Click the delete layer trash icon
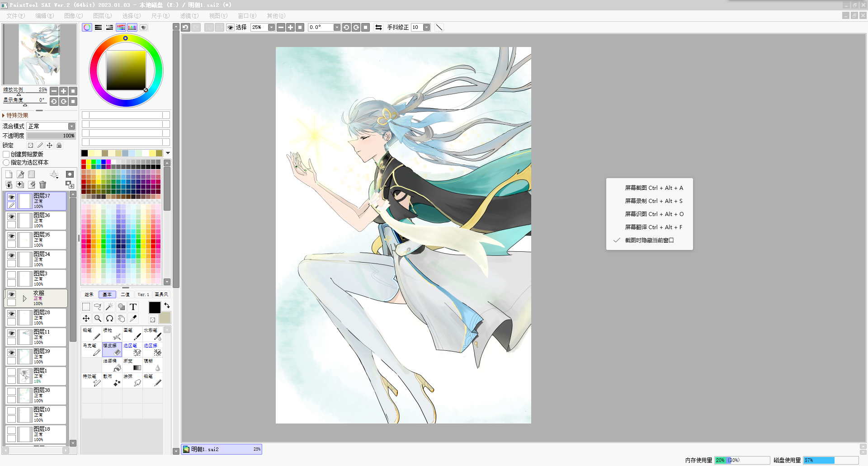Screen dimensions: 868x466 [42, 184]
